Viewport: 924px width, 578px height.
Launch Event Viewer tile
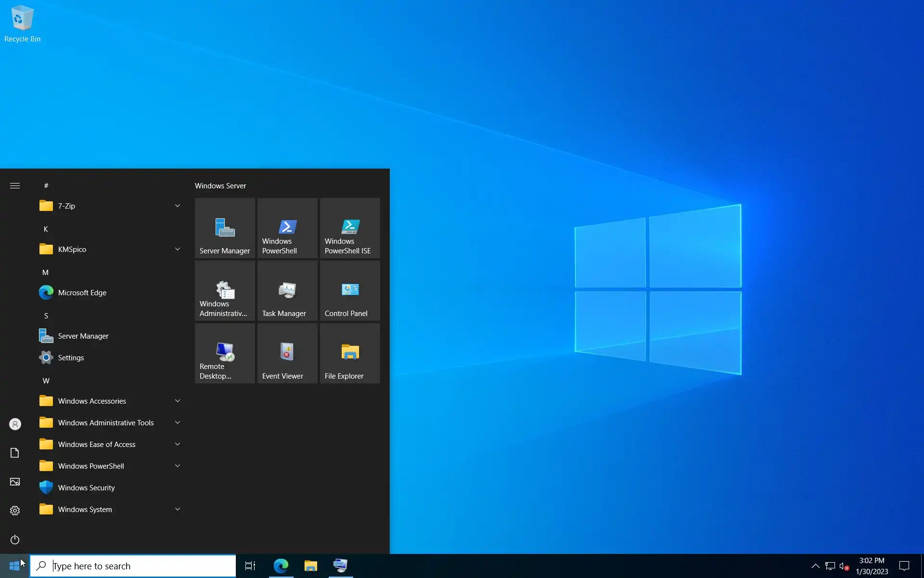(287, 354)
